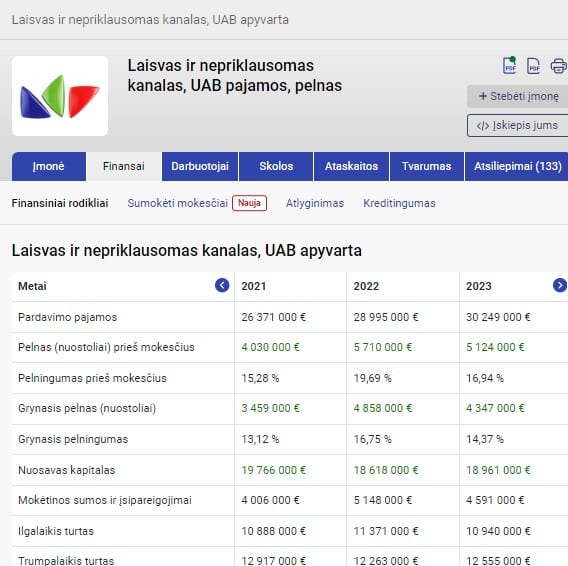Viewport: 568px width, 566px height.
Task: Click the 2022 column header
Action: (x=366, y=286)
